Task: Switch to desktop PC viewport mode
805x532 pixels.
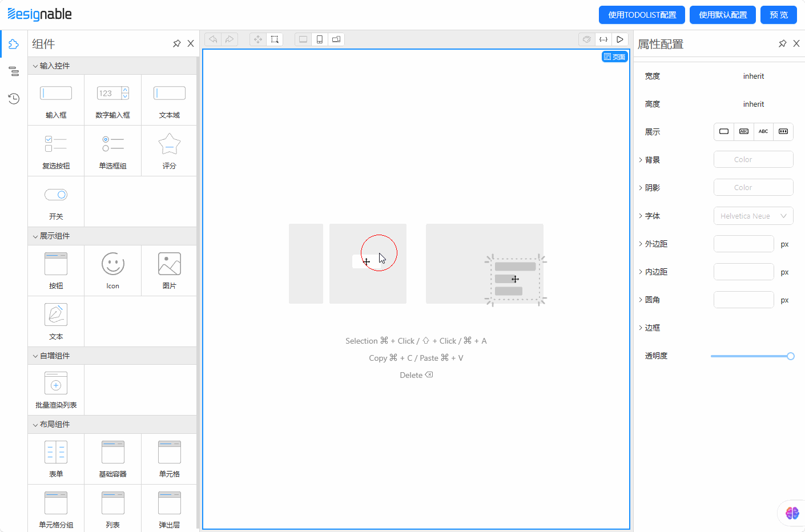Action: 303,39
